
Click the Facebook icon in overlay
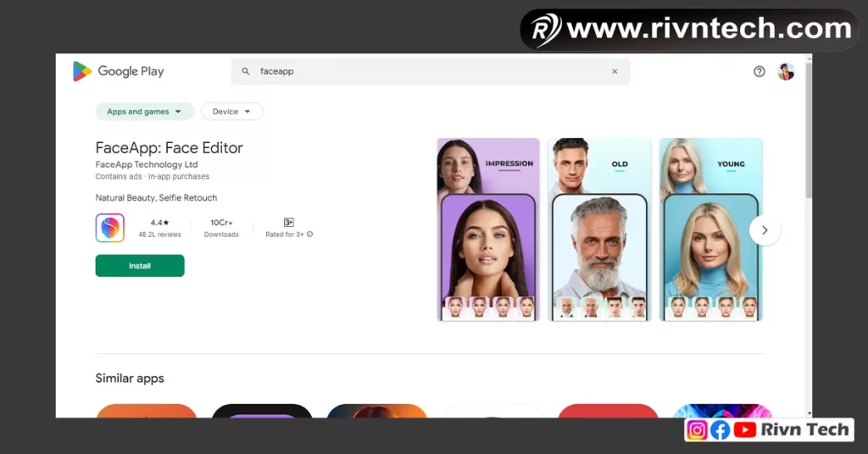tap(720, 429)
